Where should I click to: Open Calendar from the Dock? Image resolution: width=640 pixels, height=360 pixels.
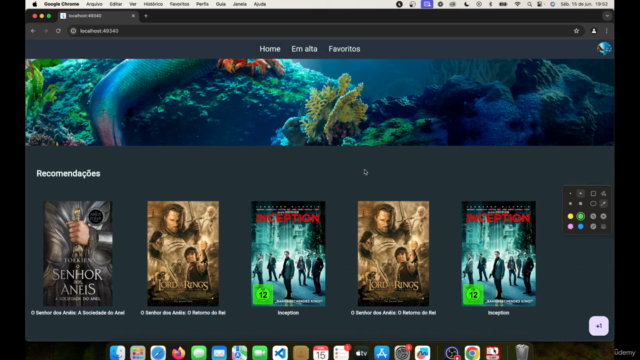pyautogui.click(x=320, y=352)
